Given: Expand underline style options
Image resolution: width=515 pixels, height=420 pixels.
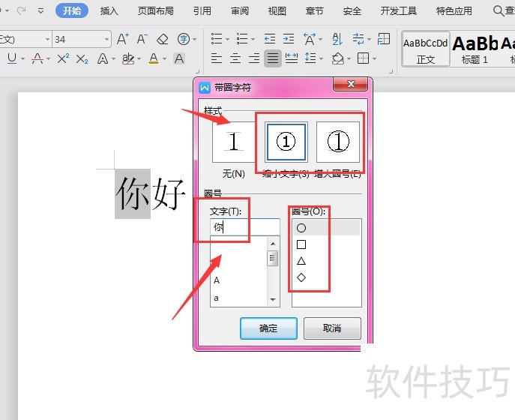Looking at the screenshot, I should [22, 59].
